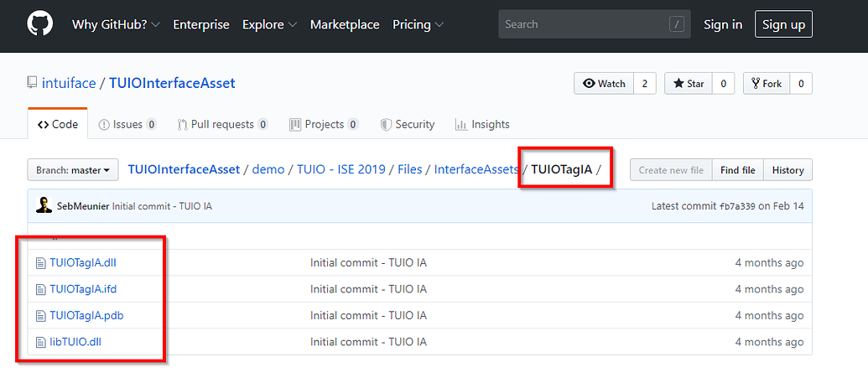Open the Pull requests tab
Viewport: 868px width, 388px height.
pyautogui.click(x=222, y=124)
